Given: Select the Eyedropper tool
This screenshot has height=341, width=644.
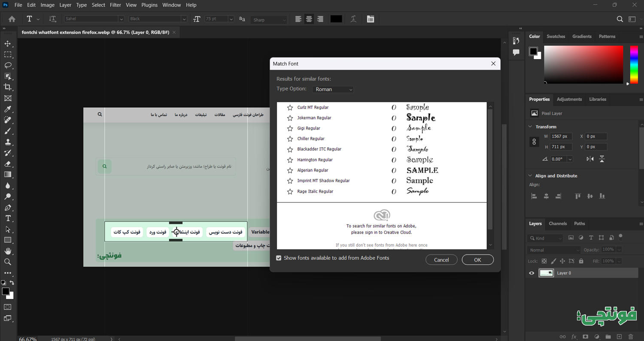Looking at the screenshot, I should click(x=8, y=109).
